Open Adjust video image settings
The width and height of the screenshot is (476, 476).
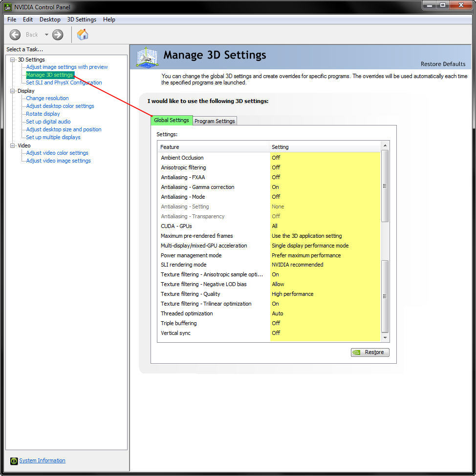(58, 161)
